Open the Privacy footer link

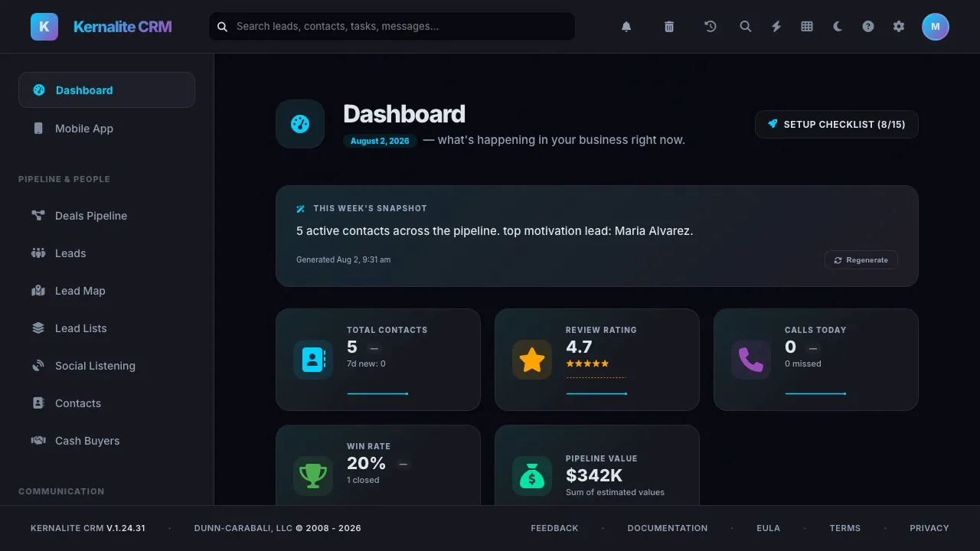pos(929,528)
